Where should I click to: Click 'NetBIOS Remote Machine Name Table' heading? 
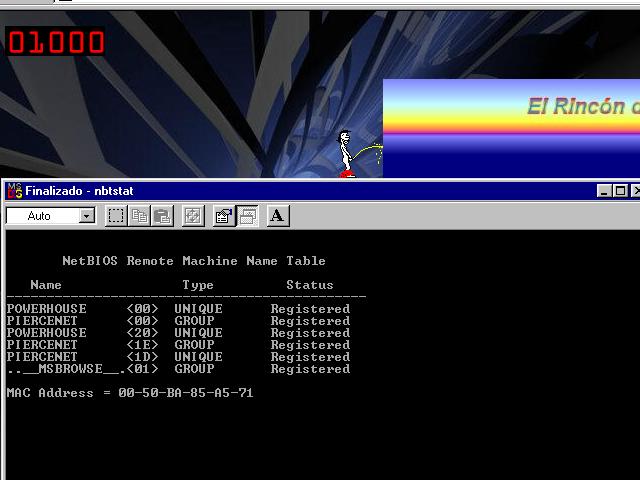pos(194,261)
